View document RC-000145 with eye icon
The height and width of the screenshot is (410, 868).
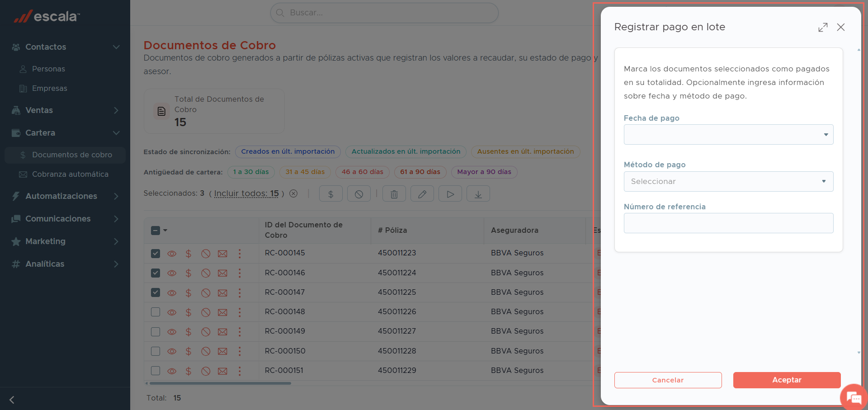[x=172, y=254]
